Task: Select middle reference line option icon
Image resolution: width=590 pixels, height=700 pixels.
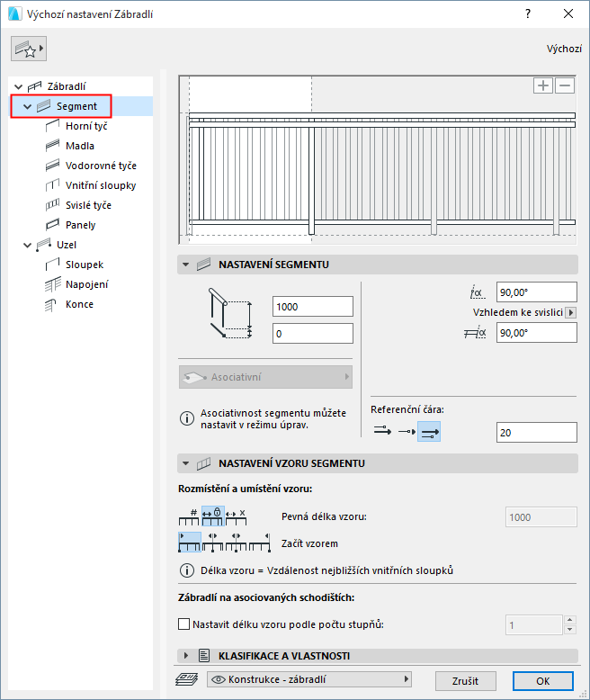Action: pos(407,431)
